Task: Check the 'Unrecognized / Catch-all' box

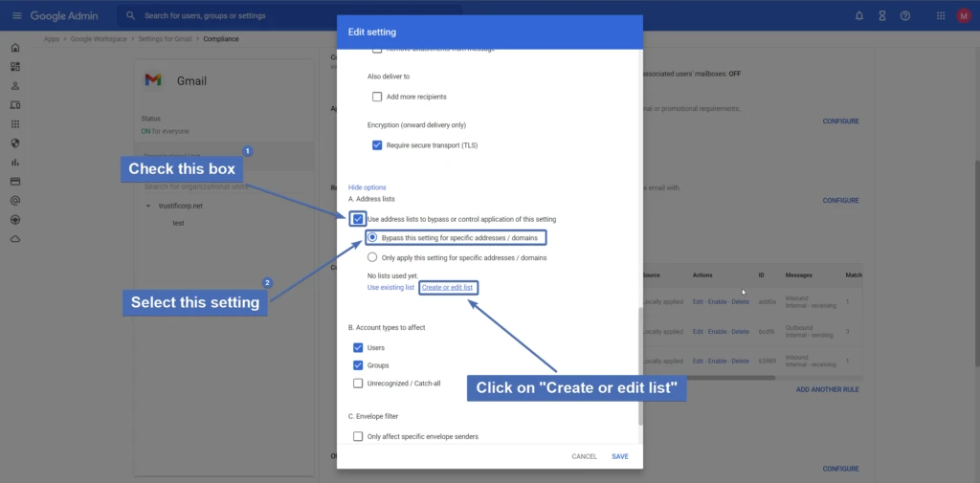Action: coord(358,384)
